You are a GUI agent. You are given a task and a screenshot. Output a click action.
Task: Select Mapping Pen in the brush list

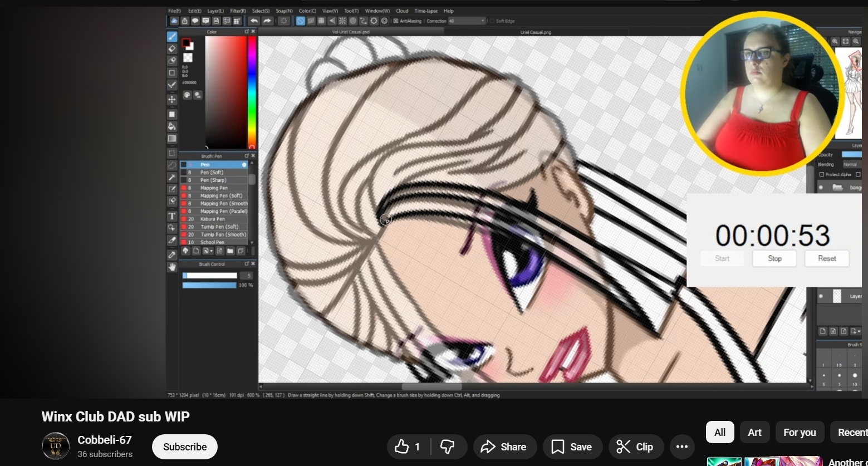[214, 188]
